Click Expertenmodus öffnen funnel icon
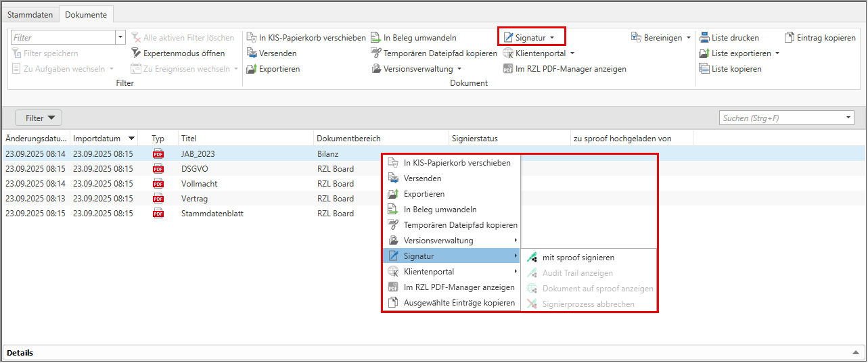868x363 pixels. click(136, 53)
